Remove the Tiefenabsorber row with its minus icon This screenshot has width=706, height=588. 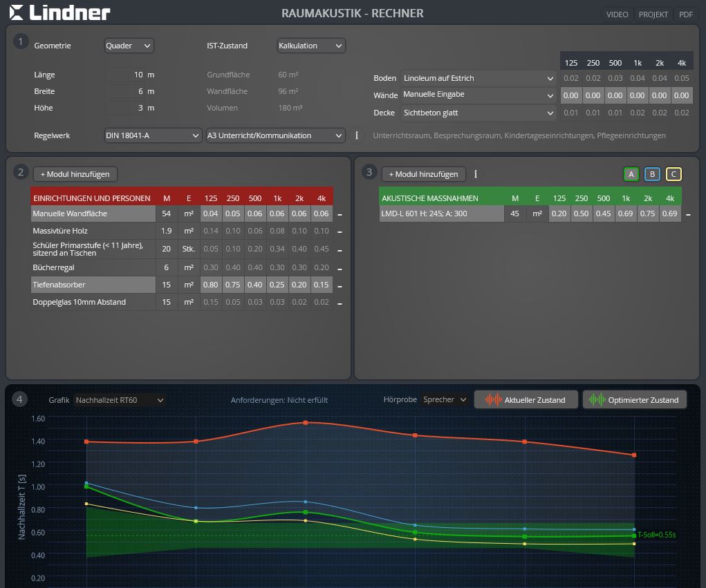340,285
